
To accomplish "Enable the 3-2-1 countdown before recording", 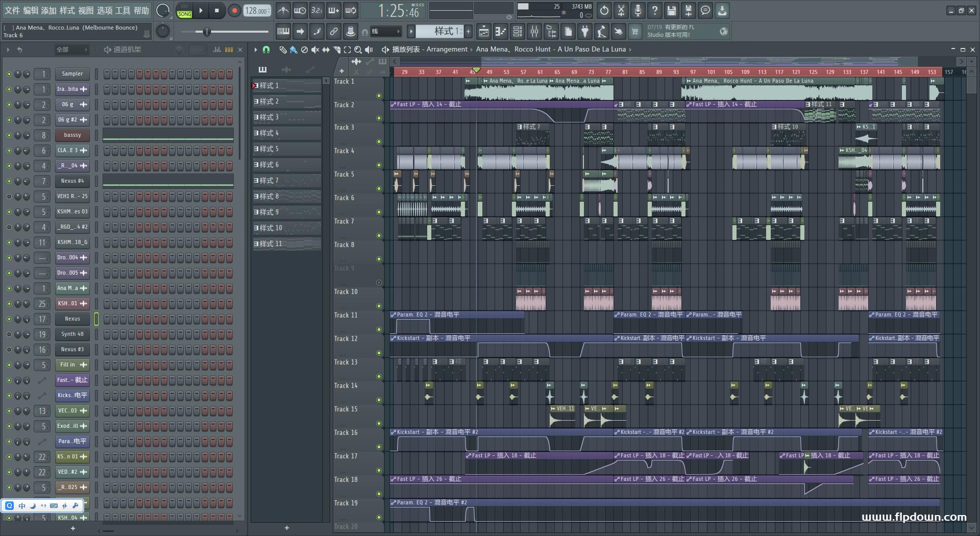I will pyautogui.click(x=317, y=10).
